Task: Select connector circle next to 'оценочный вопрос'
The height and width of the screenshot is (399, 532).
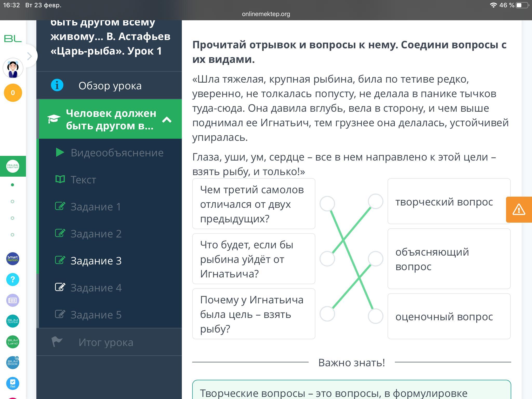Action: coord(376,316)
